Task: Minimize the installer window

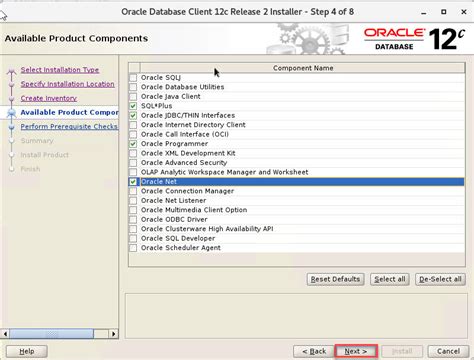Action: point(424,12)
